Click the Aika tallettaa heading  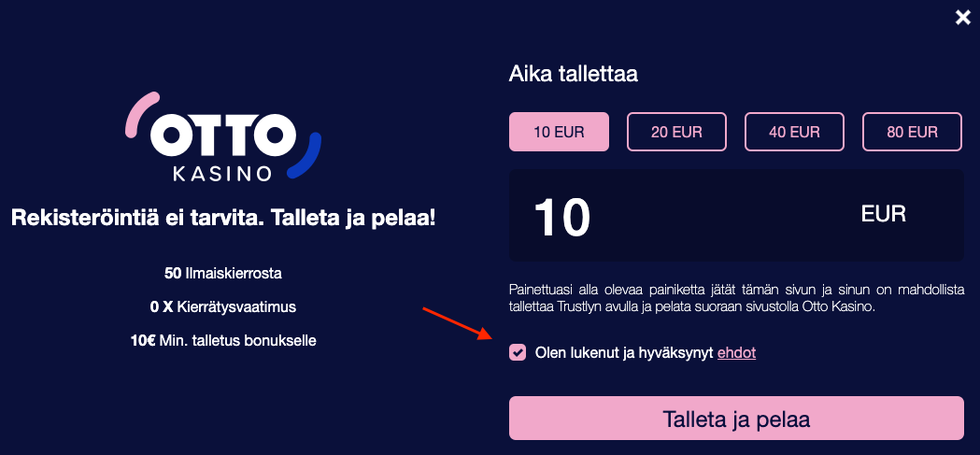pos(573,75)
